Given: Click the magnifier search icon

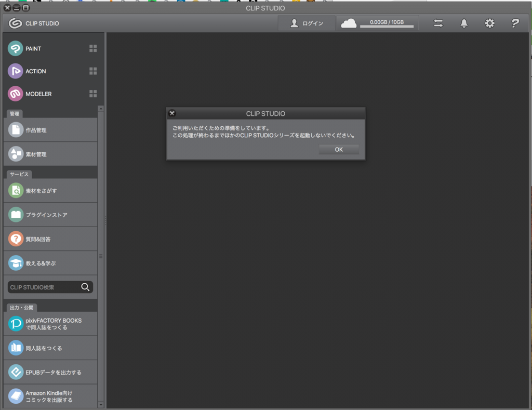Looking at the screenshot, I should click(86, 287).
